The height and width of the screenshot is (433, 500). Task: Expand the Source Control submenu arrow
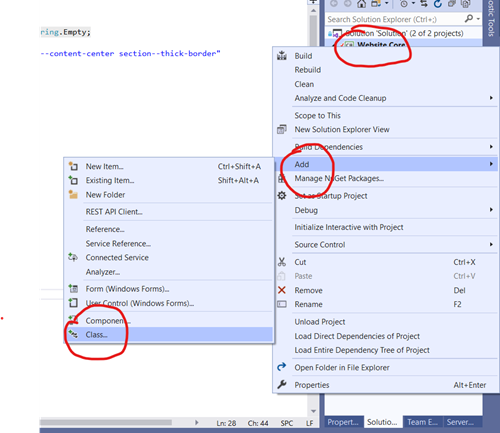coord(491,244)
